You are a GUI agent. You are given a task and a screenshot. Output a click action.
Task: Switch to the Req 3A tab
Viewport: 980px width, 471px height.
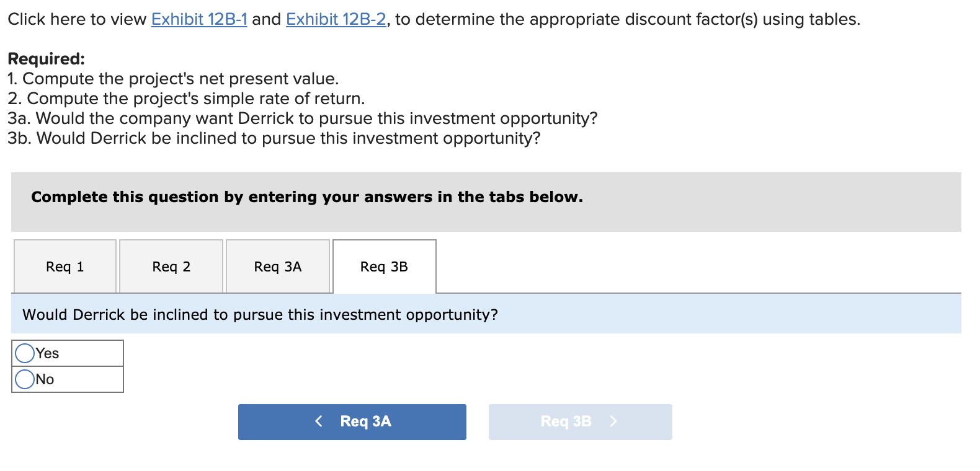(x=277, y=266)
